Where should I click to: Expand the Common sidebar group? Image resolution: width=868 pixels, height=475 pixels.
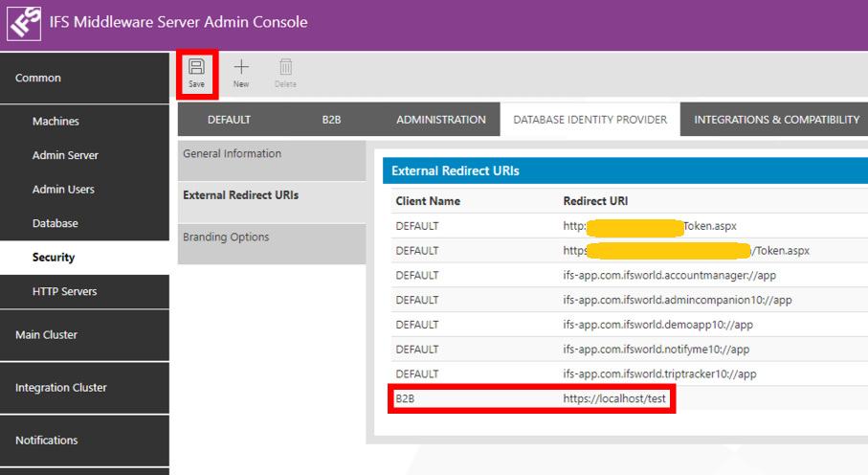point(85,79)
